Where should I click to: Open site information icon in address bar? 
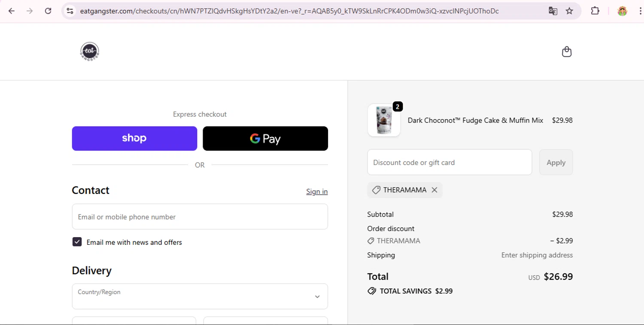pyautogui.click(x=70, y=11)
